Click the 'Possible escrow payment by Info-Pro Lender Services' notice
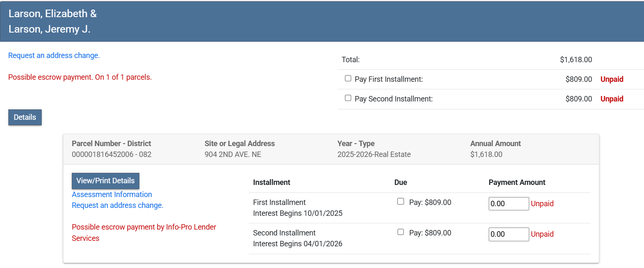Image resolution: width=644 pixels, height=268 pixels. click(x=144, y=233)
